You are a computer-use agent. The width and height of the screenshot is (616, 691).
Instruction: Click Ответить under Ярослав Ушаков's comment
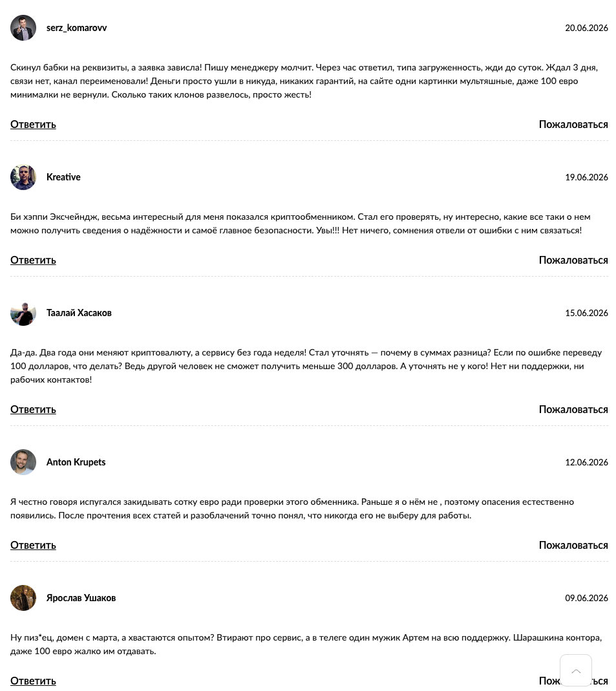33,681
